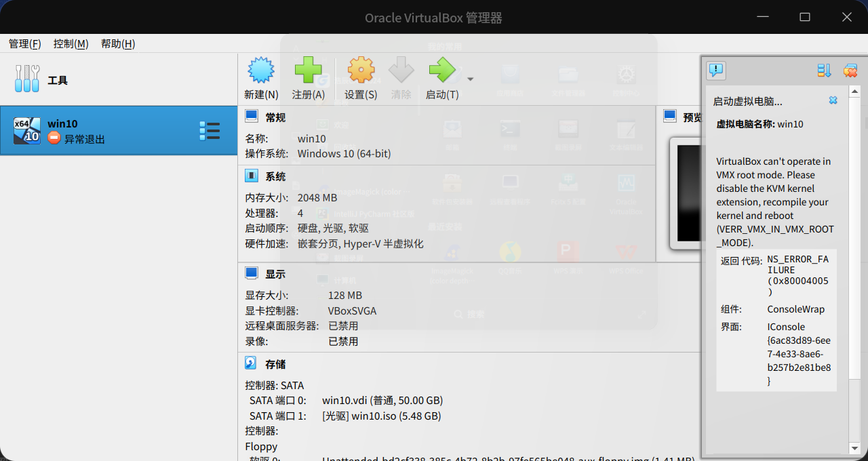
Task: Select the 工具 tools entry
Action: (119, 80)
